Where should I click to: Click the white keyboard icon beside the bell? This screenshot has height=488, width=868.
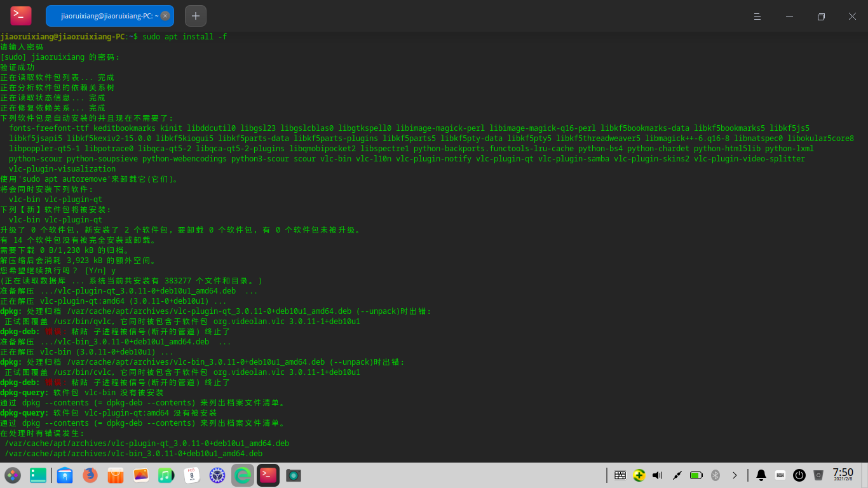780,475
